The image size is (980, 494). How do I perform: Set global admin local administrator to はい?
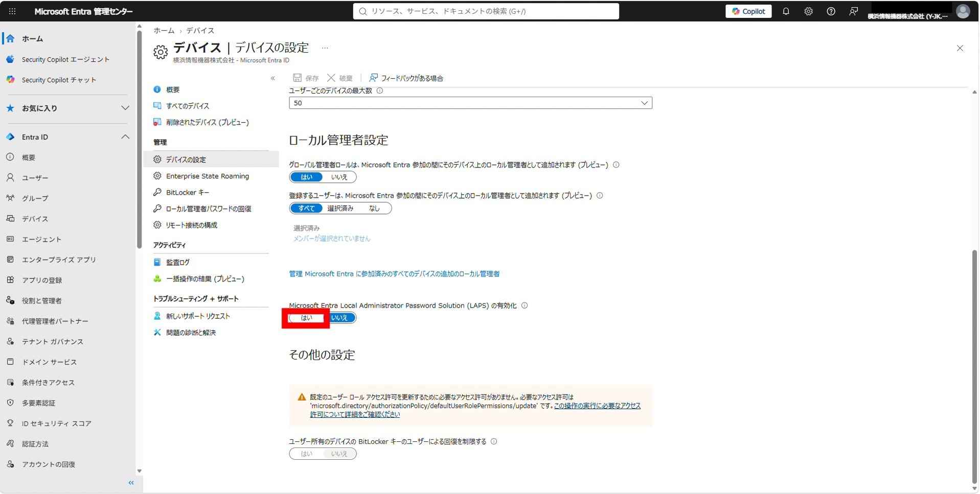[x=306, y=177]
